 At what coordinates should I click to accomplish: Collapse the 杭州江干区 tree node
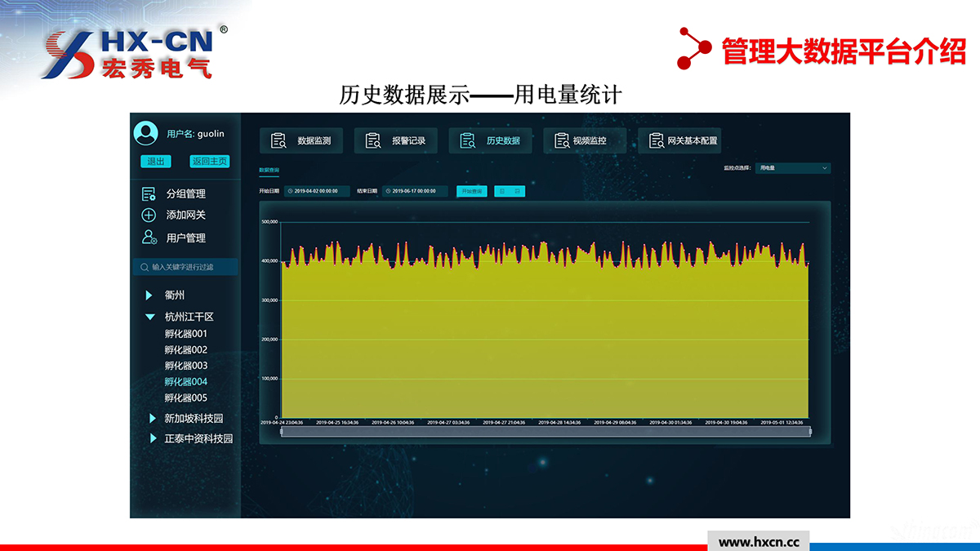149,317
